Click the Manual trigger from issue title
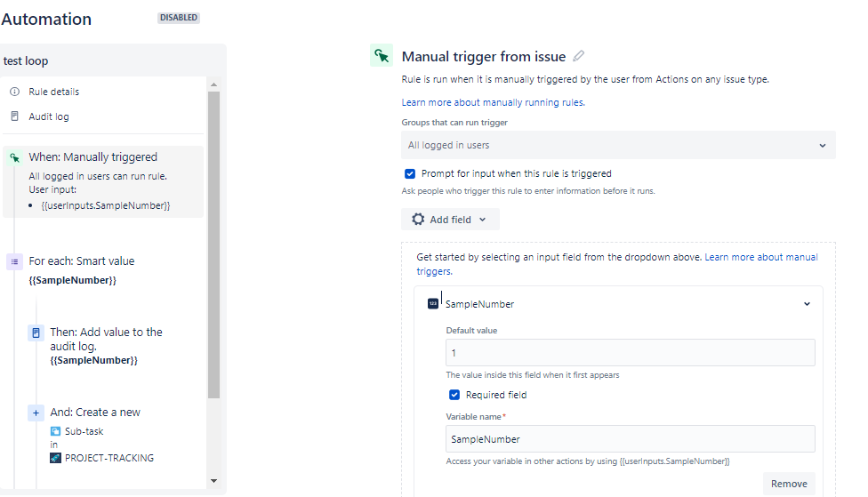Viewport: 868px width, 497px height. point(484,56)
